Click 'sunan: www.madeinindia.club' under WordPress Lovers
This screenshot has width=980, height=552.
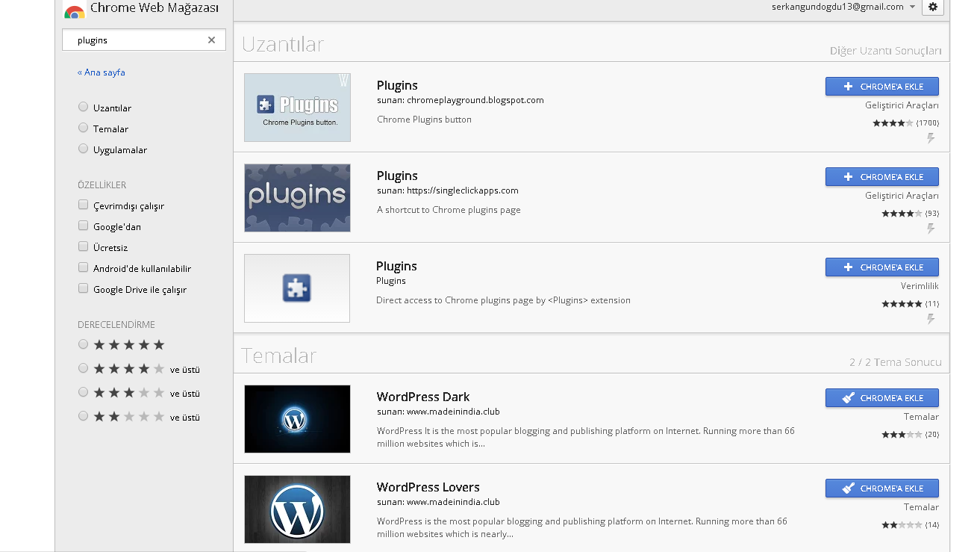(438, 502)
